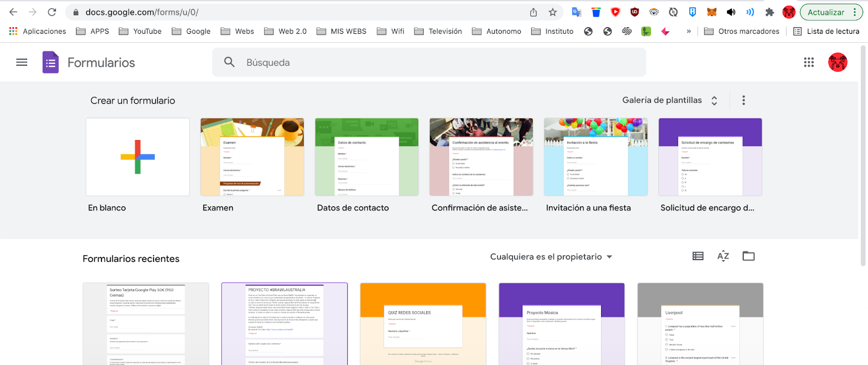Screen dimensions: 868x365
Task: Open the browser extensions puzzle icon
Action: pos(769,12)
